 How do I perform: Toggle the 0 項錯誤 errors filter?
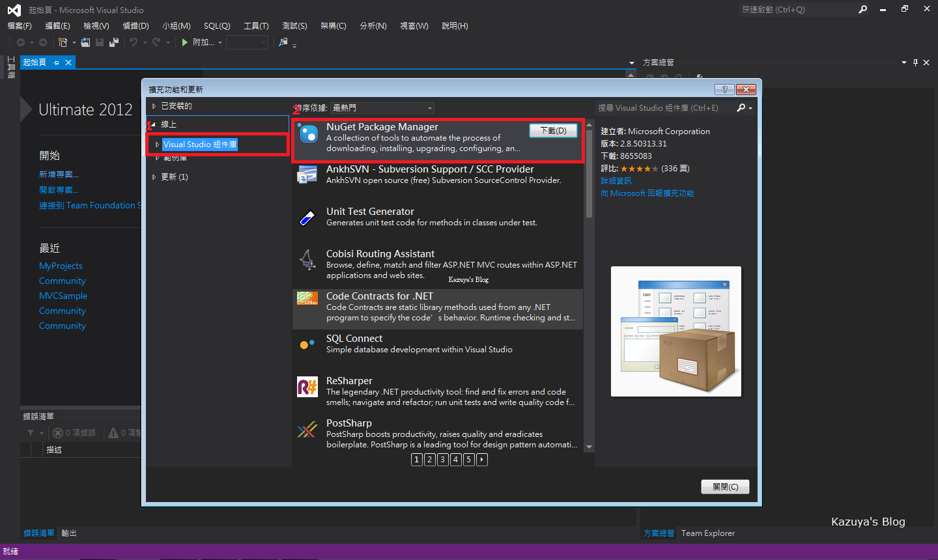click(x=74, y=433)
